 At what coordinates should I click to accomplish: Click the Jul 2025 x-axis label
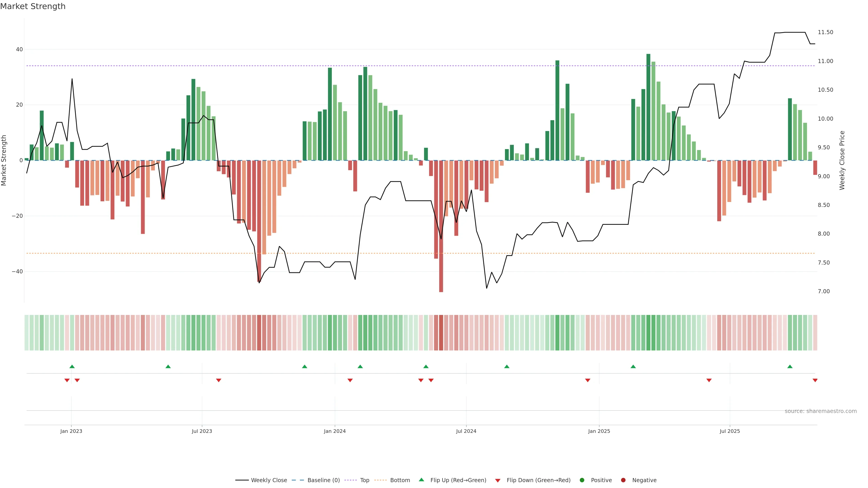729,431
